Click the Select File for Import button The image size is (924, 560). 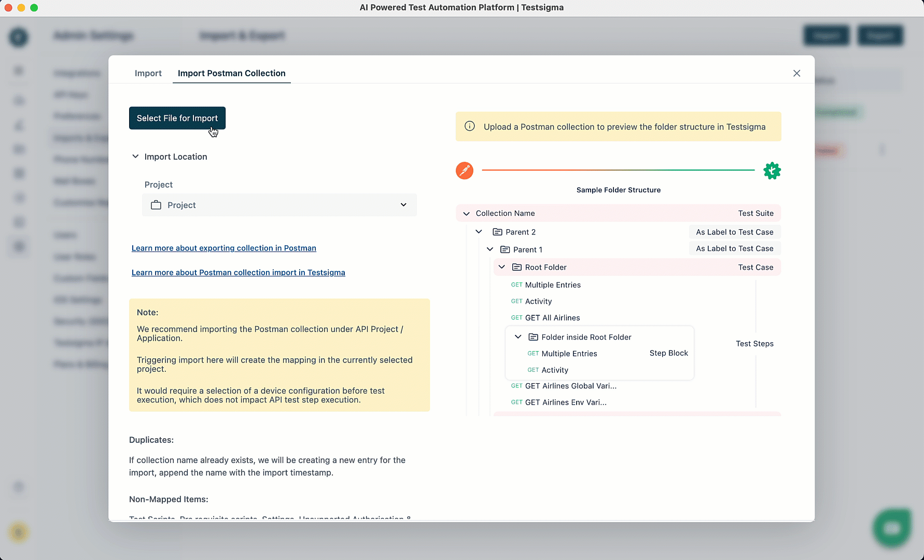point(177,118)
